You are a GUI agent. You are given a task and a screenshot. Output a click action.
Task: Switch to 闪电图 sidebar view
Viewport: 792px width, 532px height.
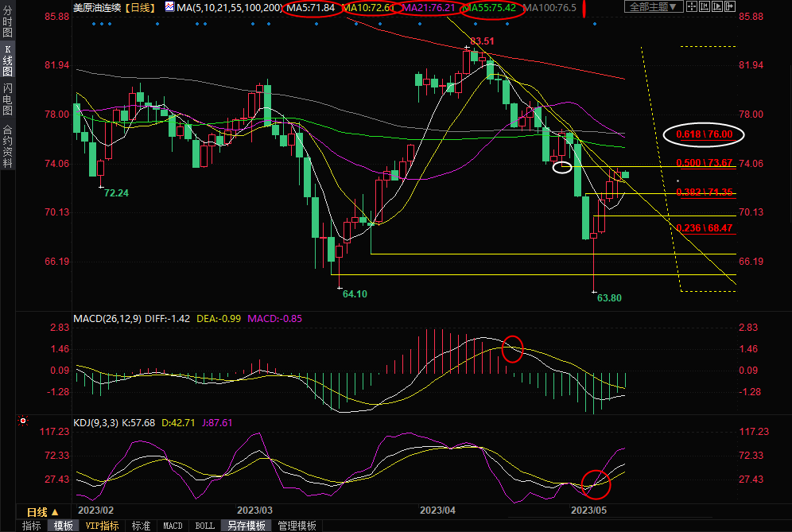pos(8,99)
